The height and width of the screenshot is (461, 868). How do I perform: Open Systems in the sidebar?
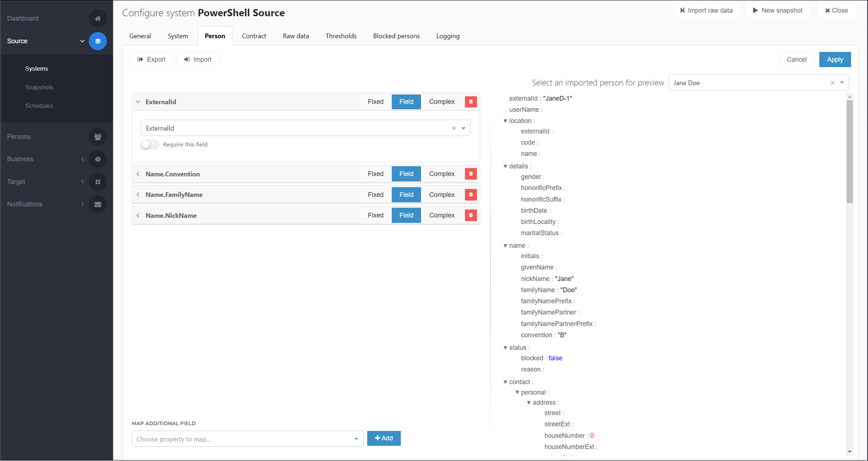coord(37,69)
